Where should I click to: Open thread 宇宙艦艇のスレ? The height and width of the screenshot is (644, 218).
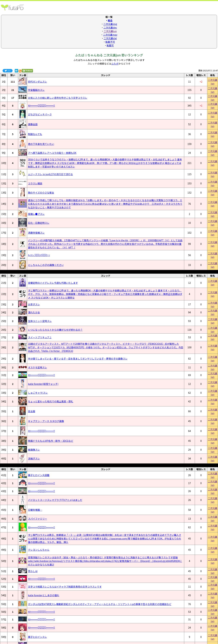pos(36,90)
